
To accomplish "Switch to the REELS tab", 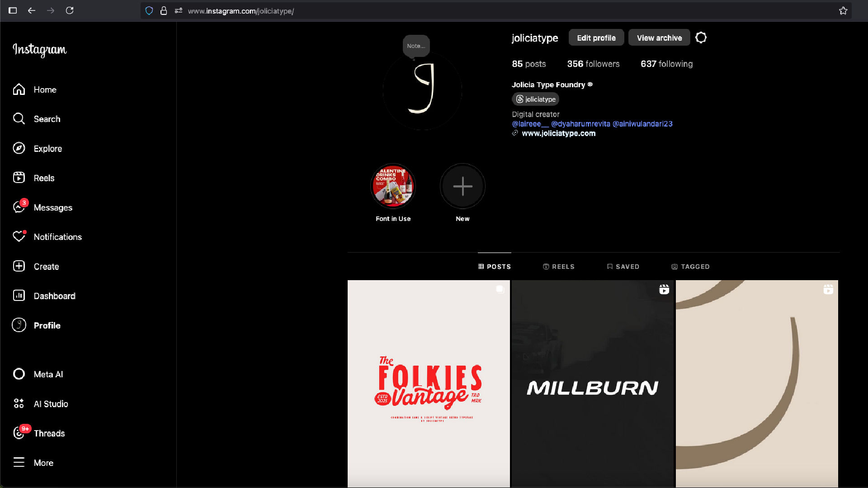I will point(559,267).
